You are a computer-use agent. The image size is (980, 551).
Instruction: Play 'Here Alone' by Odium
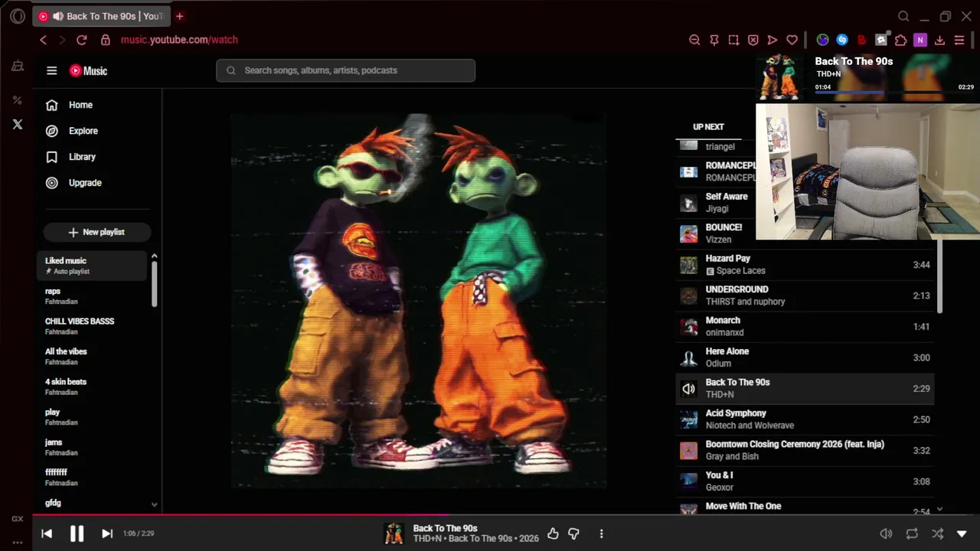pyautogui.click(x=805, y=357)
